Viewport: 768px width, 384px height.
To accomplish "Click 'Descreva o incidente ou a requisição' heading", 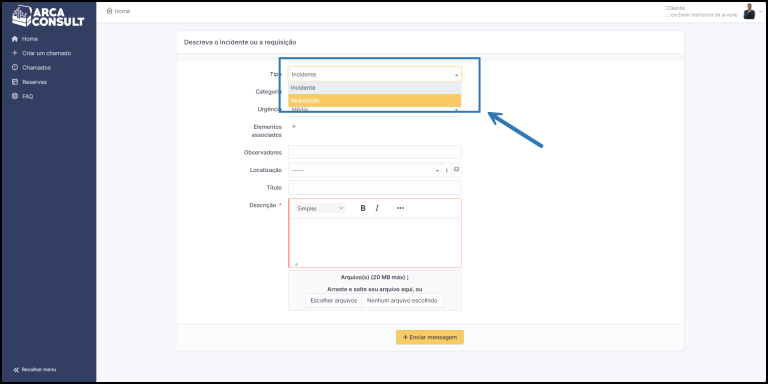I will 240,43.
